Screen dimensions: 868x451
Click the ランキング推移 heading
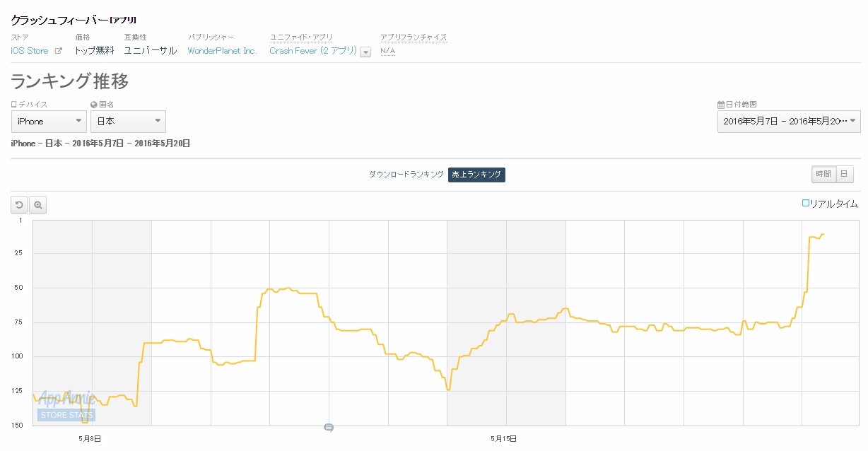point(70,81)
